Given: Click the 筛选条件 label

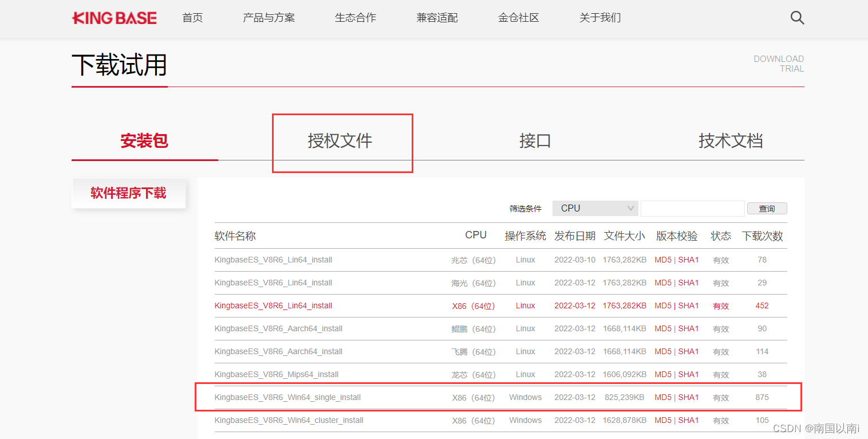Looking at the screenshot, I should [x=526, y=209].
